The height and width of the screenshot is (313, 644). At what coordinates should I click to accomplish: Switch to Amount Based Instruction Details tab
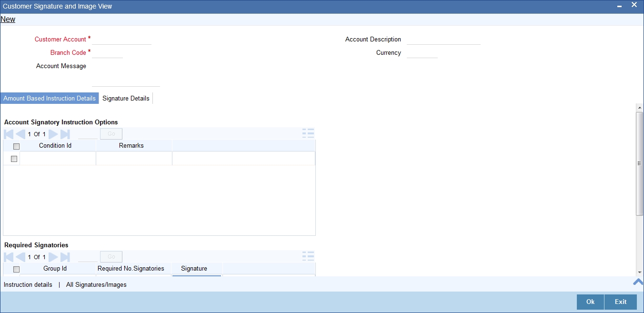50,98
